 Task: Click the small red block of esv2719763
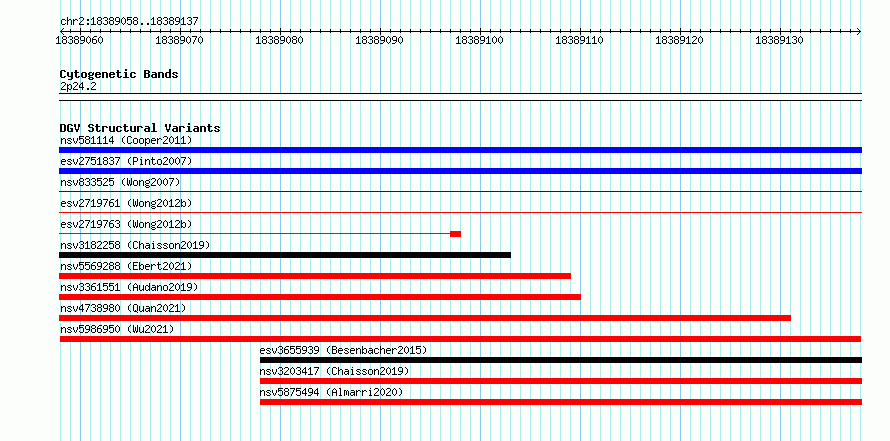(455, 234)
